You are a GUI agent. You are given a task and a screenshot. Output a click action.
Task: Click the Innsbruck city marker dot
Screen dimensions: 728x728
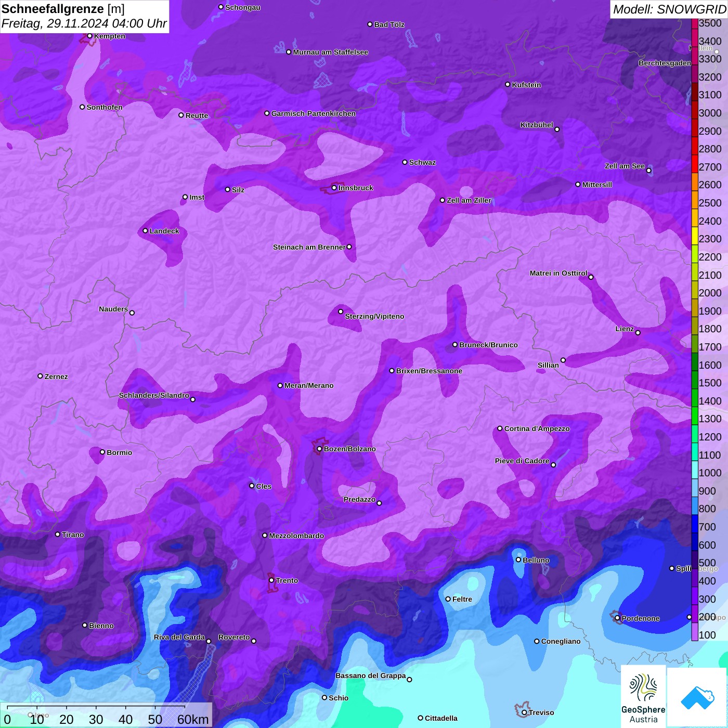point(334,188)
